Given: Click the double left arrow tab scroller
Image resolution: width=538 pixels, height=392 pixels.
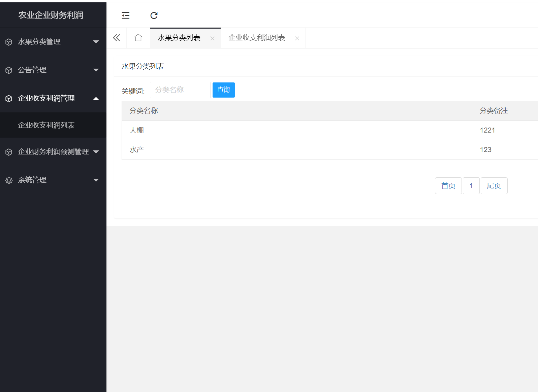Looking at the screenshot, I should [x=117, y=38].
